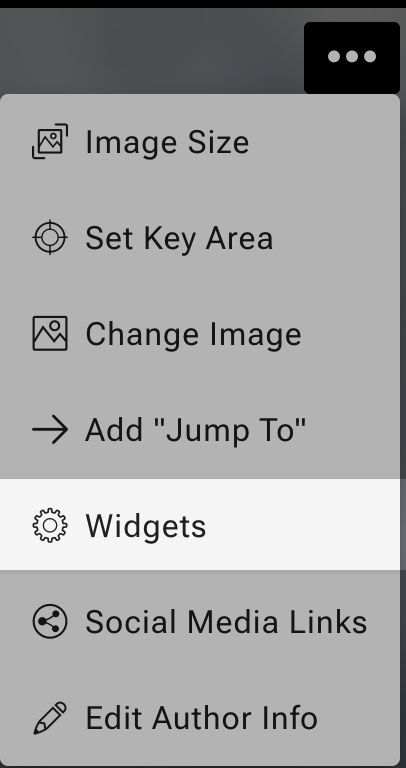The image size is (406, 768).
Task: Pick the Change Image option
Action: click(x=200, y=334)
